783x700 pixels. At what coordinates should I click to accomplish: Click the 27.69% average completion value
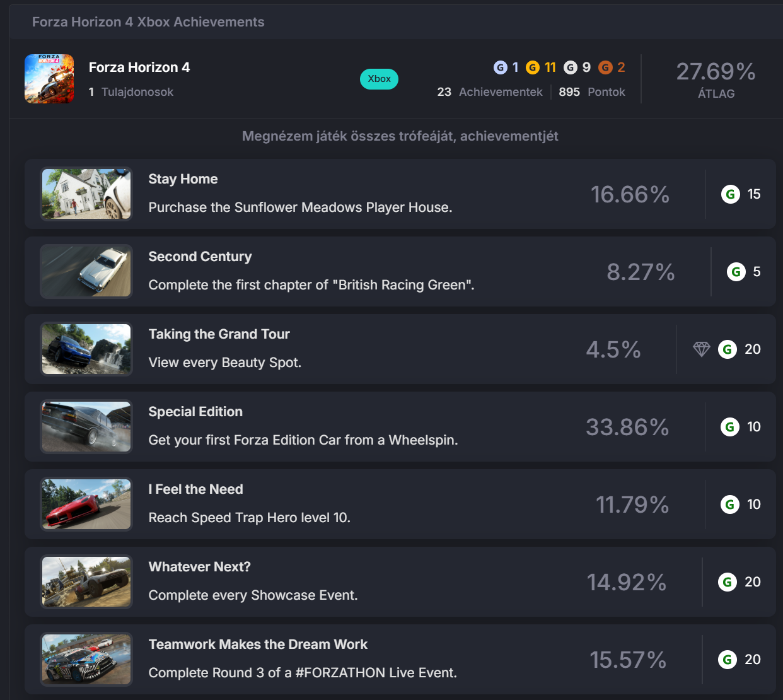coord(716,72)
